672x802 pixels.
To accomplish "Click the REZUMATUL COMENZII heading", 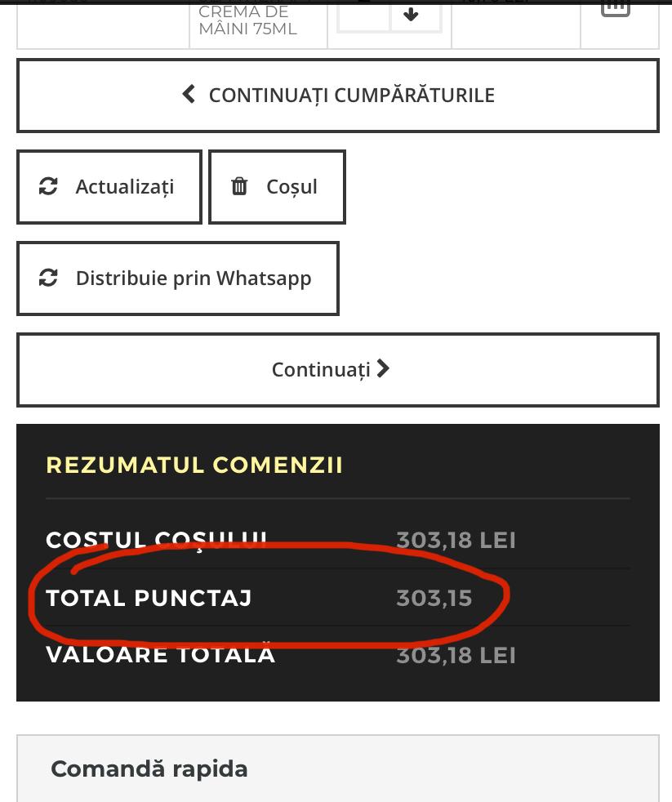I will tap(194, 465).
